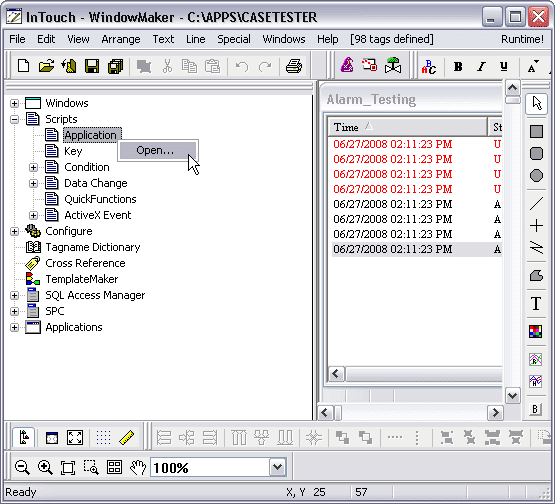Image resolution: width=555 pixels, height=504 pixels.
Task: Click the zoom out magnifier
Action: point(22,468)
